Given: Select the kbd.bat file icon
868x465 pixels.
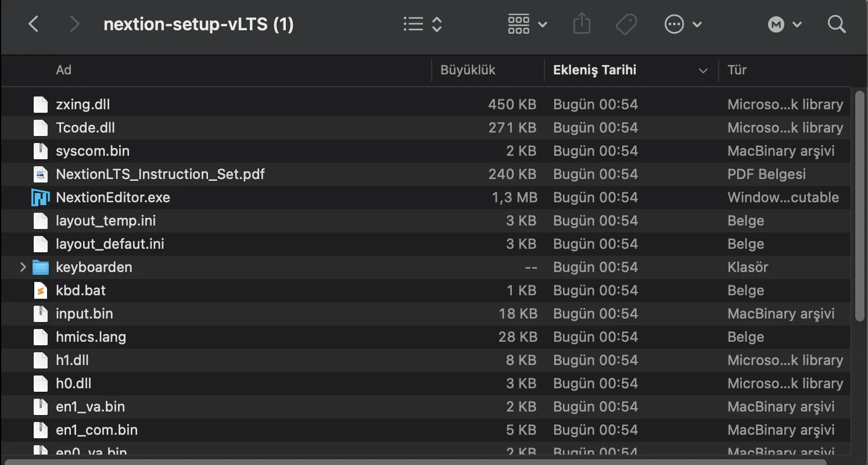Looking at the screenshot, I should 40,291.
